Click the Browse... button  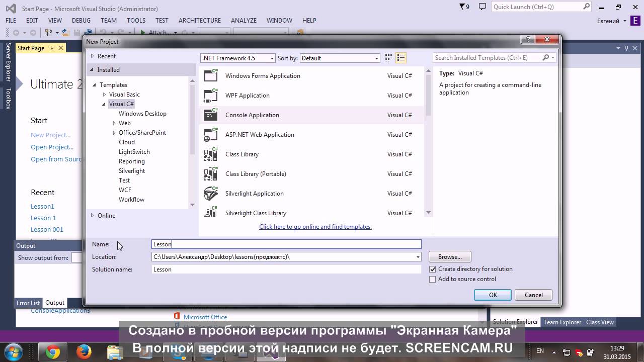[x=450, y=257]
